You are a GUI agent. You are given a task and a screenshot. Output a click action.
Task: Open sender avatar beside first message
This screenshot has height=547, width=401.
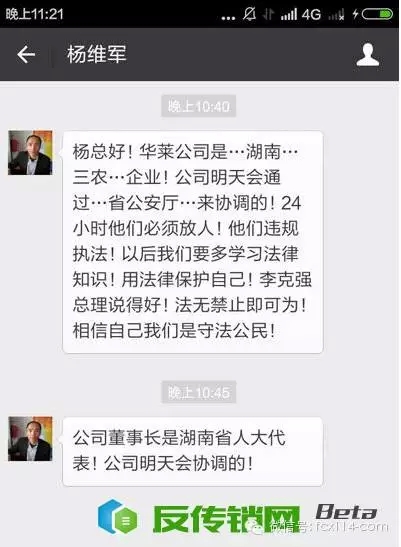click(30, 152)
